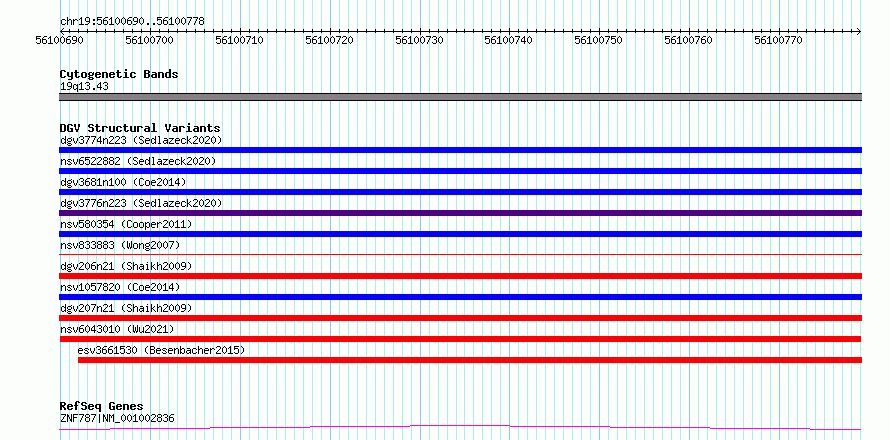
Task: Click the dgv206n21 (Shaikh2009) label
Action: click(x=126, y=266)
